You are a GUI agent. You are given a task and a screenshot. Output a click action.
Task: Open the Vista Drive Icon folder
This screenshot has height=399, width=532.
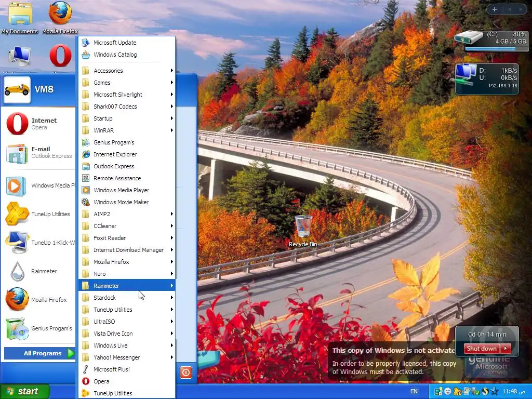127,334
